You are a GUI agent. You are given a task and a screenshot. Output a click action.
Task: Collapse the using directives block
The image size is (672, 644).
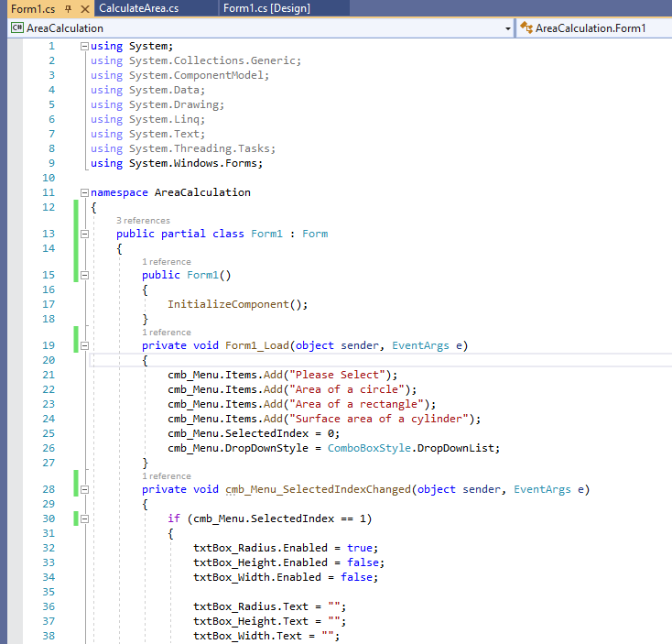pyautogui.click(x=84, y=47)
